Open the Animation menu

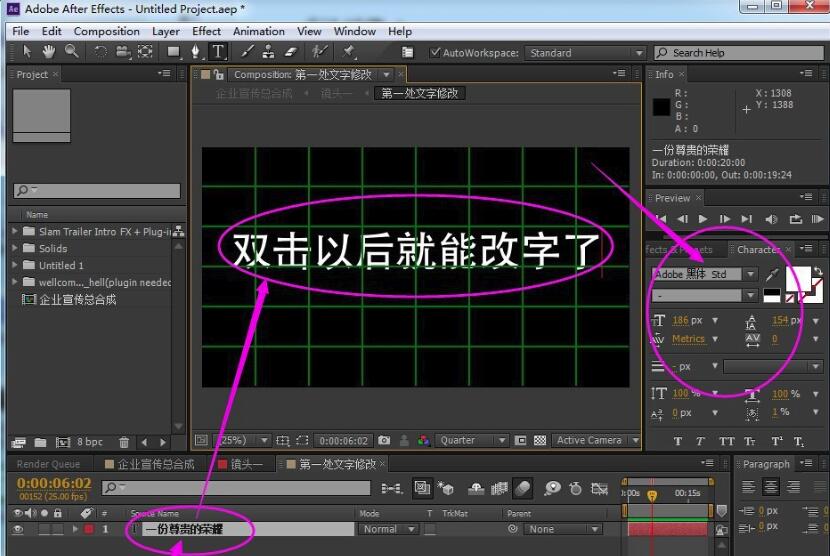pos(258,31)
